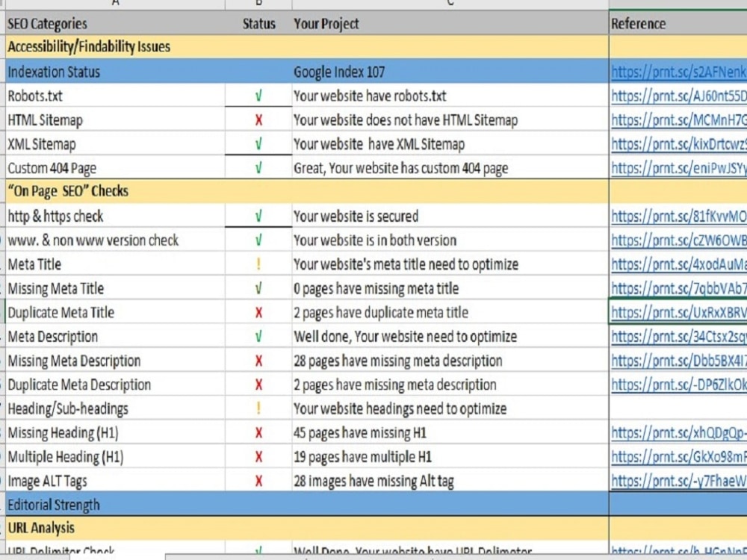Select the 'Missing Meta Title' cell

pos(115,288)
